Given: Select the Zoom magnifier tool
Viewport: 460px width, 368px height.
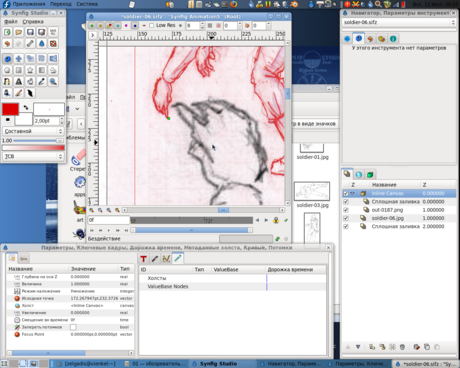Looking at the screenshot, I should [x=53, y=81].
